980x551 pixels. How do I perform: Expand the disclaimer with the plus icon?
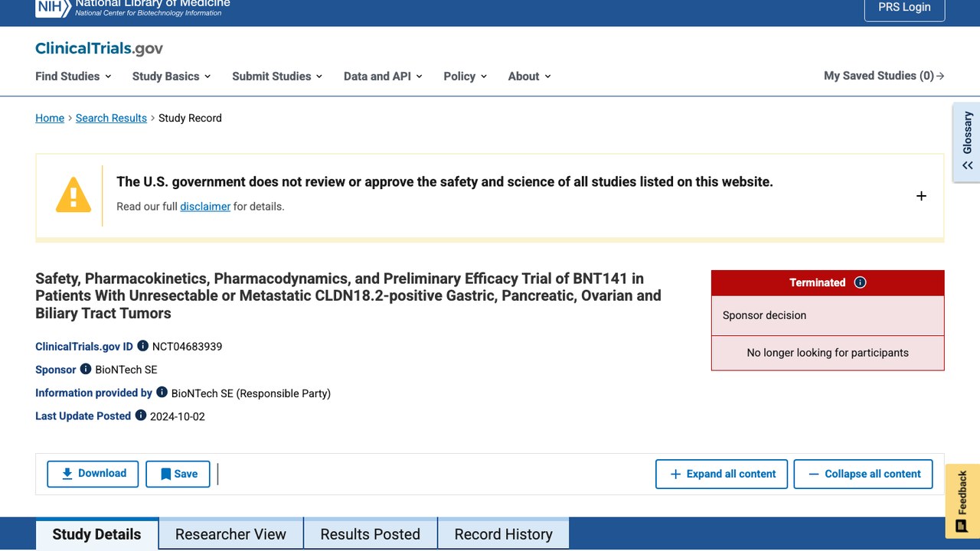pyautogui.click(x=921, y=196)
